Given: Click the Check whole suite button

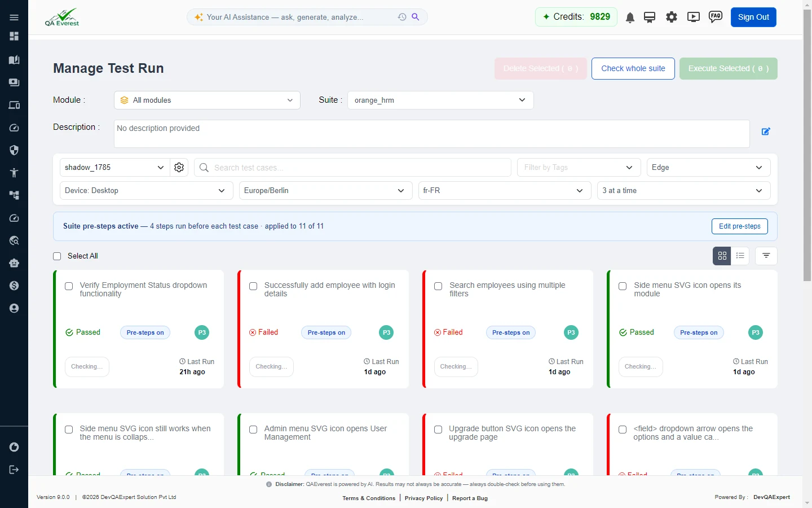Looking at the screenshot, I should click(633, 69).
